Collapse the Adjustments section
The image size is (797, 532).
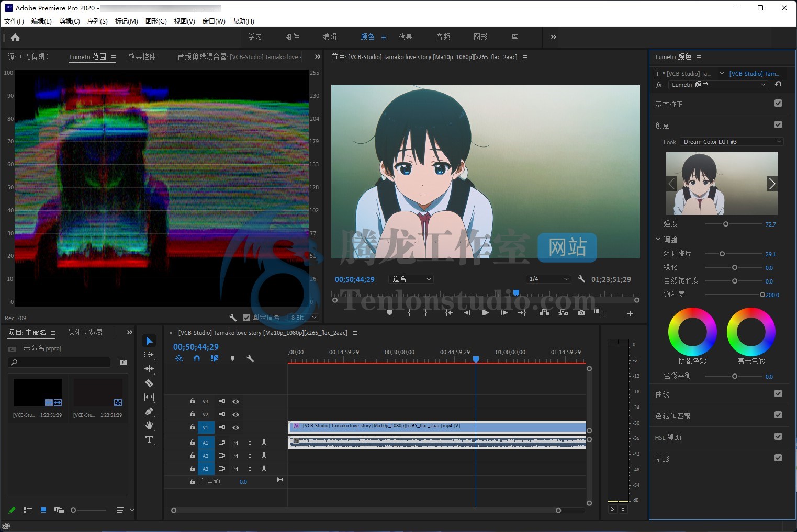tap(658, 239)
